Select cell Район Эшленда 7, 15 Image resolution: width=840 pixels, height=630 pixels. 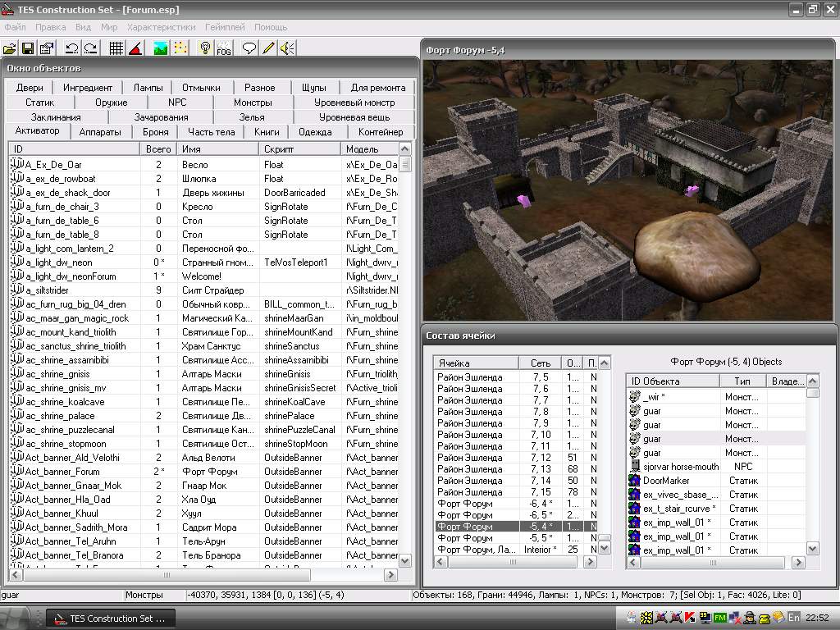515,492
